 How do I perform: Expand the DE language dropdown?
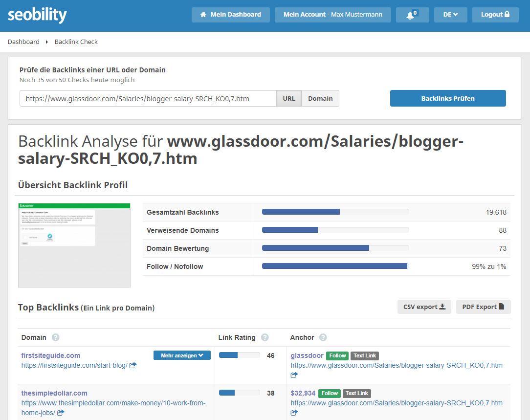click(x=451, y=15)
